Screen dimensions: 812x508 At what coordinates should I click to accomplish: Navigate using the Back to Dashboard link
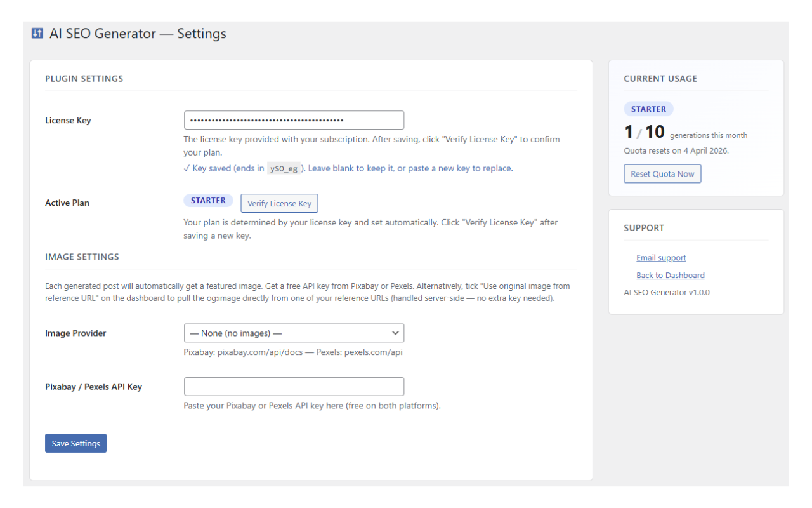(671, 275)
